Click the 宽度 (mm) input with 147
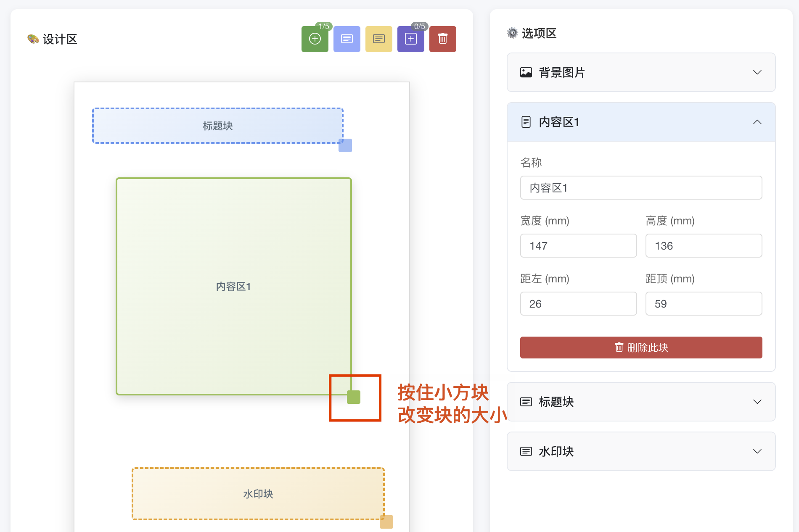 [578, 245]
